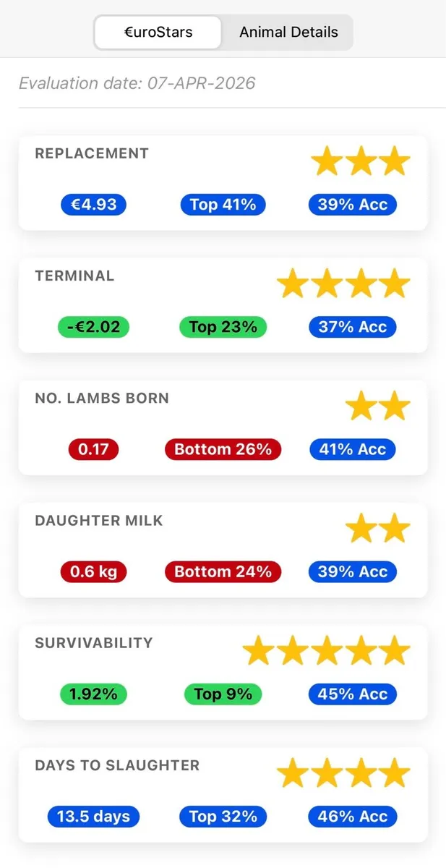
Task: Tap the -€2.02 Terminal value badge
Action: pyautogui.click(x=93, y=327)
